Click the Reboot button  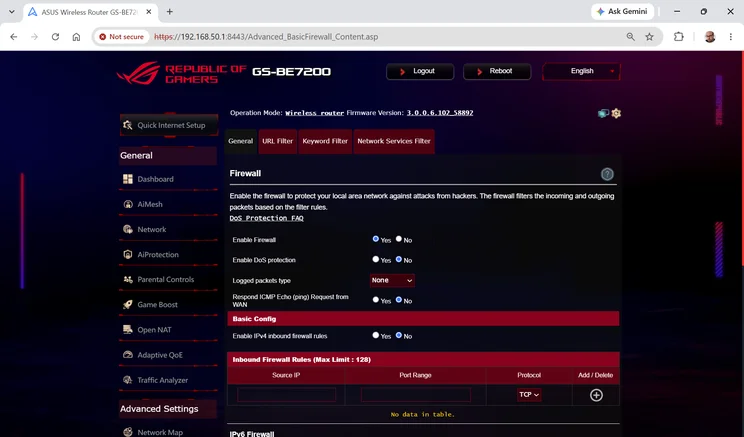click(x=497, y=71)
